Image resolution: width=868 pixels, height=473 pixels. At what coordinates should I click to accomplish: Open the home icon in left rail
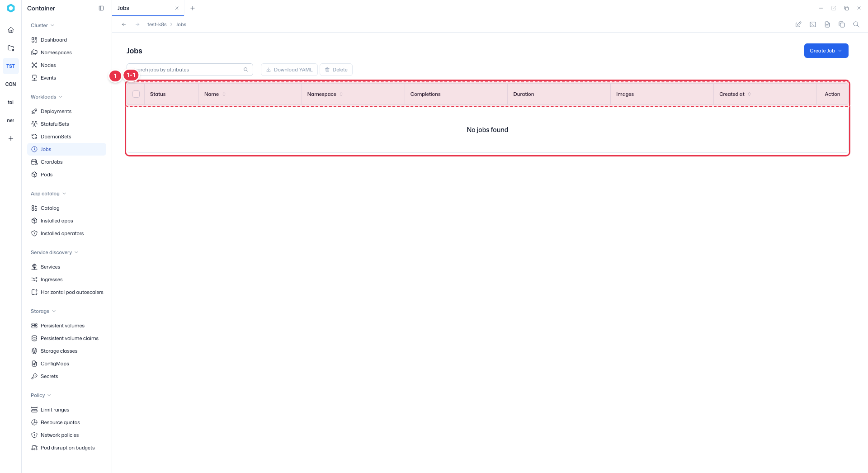(x=11, y=30)
